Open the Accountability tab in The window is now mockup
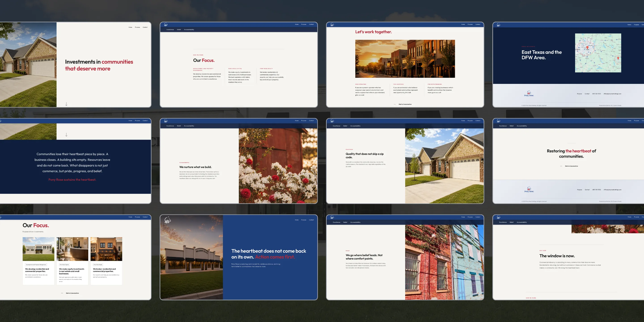The height and width of the screenshot is (322, 644). pos(521,222)
